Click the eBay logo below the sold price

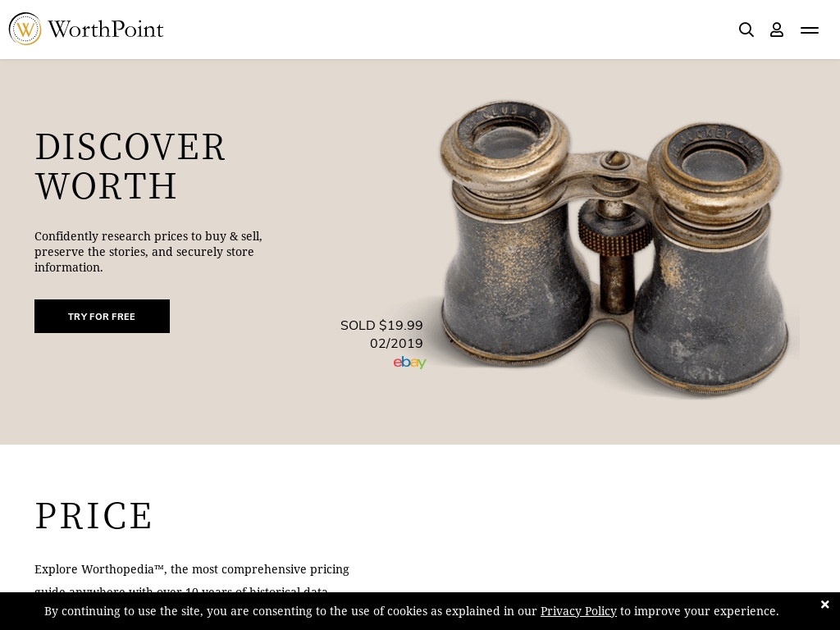(409, 362)
